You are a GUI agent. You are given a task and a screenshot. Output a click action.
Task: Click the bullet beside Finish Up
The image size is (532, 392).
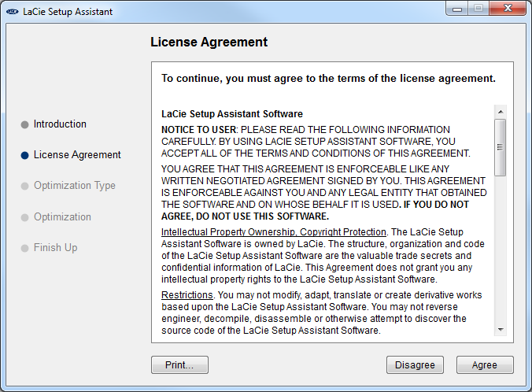click(24, 249)
